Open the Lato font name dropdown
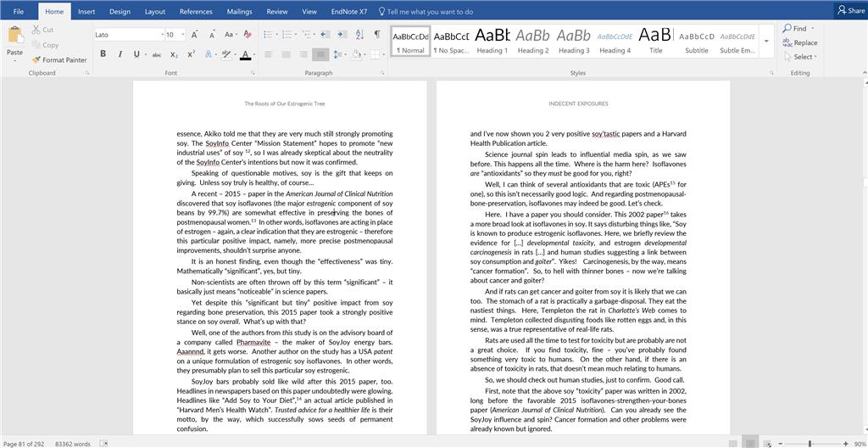The image size is (868, 448). point(162,35)
